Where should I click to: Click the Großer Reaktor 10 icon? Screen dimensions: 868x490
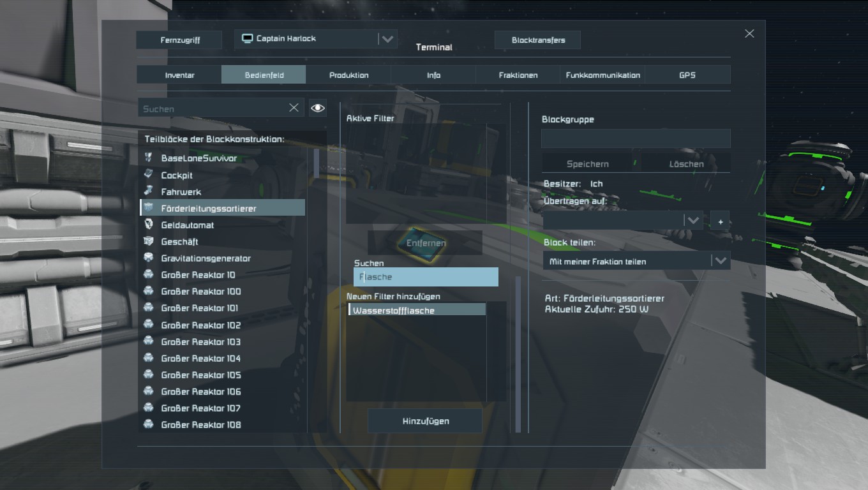pyautogui.click(x=148, y=274)
